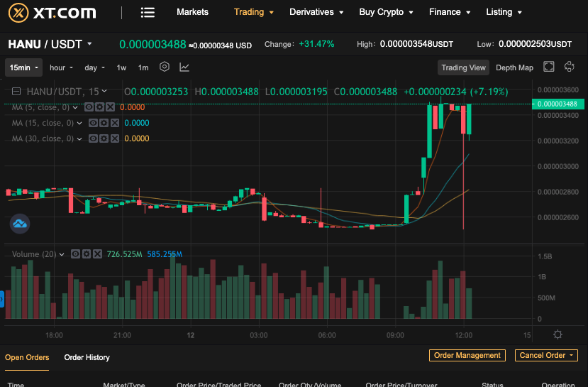Expand the MA 30 indicator chevron
This screenshot has height=387, width=588.
(79, 139)
